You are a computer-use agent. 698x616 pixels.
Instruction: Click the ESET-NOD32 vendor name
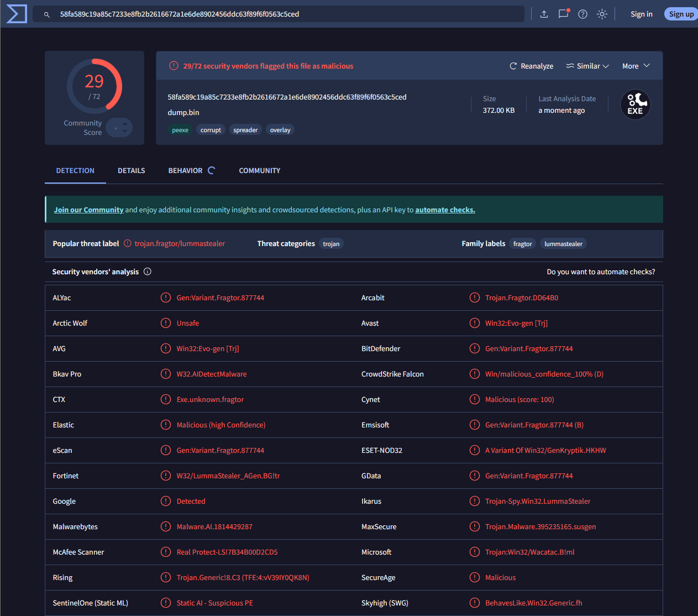pyautogui.click(x=382, y=450)
